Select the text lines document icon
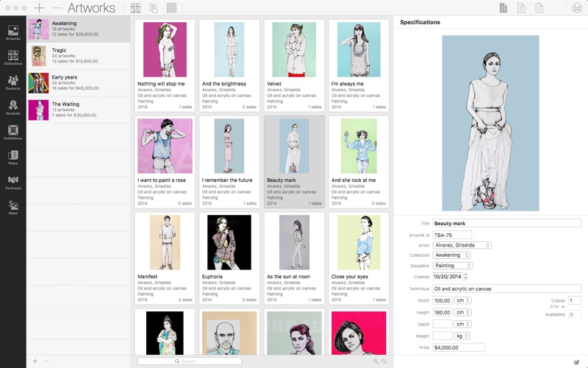Viewport: 588px width, 368px height. (521, 8)
